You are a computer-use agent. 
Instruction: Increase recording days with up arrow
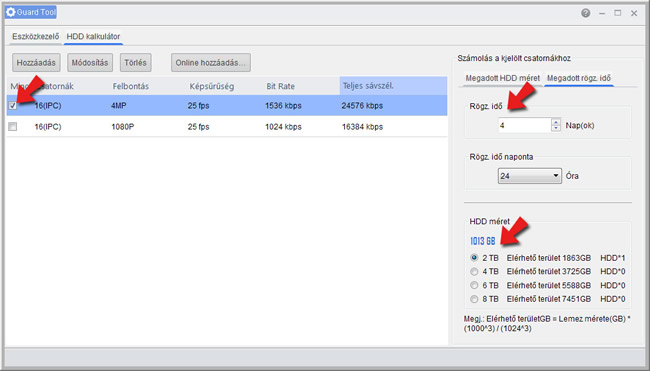[x=556, y=121]
